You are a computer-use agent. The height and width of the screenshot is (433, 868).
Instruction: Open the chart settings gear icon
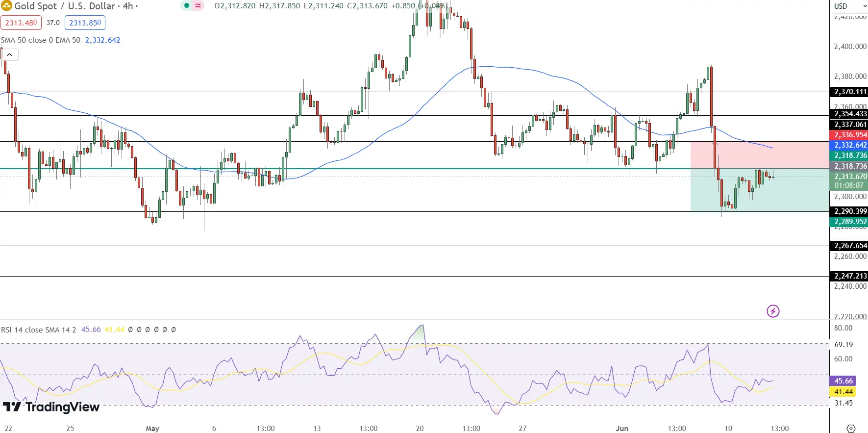[851, 428]
